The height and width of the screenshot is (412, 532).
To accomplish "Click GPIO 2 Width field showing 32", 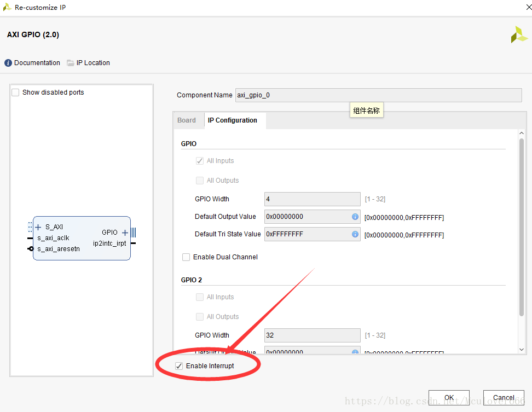I will tap(312, 335).
